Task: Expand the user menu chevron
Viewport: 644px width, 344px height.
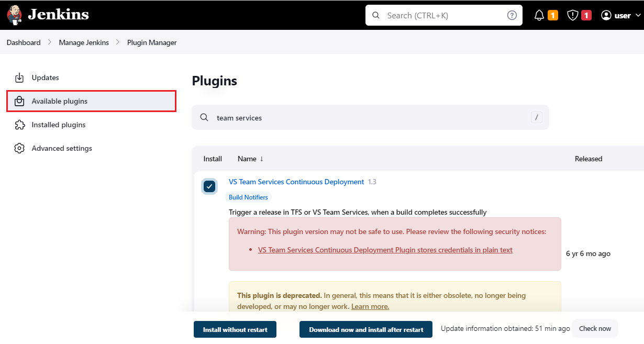Action: click(638, 15)
